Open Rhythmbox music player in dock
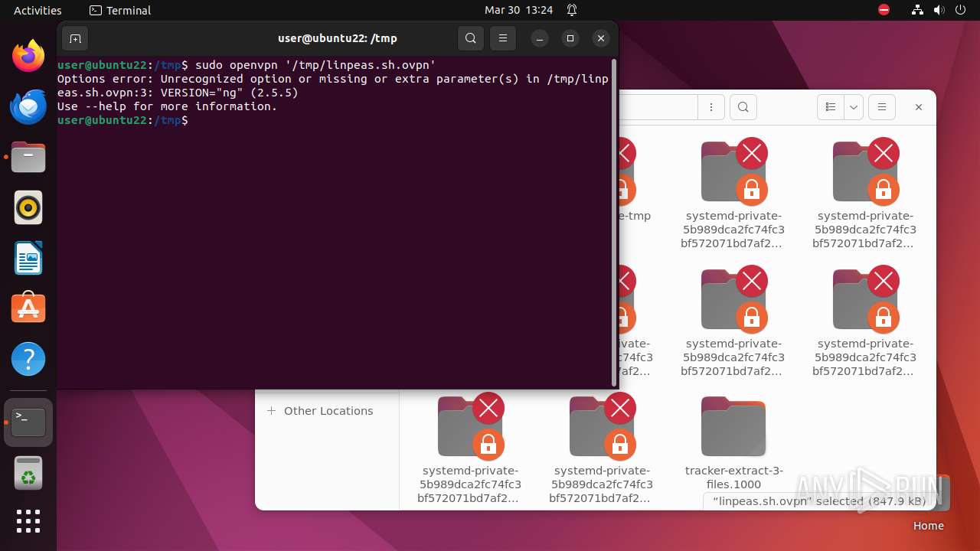 pyautogui.click(x=28, y=207)
